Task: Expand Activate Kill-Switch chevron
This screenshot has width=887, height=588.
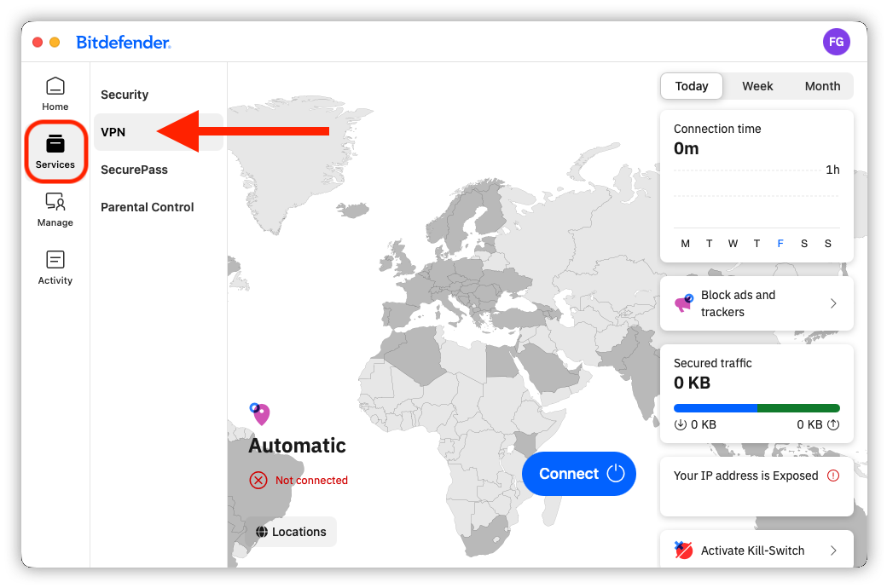Action: click(x=833, y=551)
